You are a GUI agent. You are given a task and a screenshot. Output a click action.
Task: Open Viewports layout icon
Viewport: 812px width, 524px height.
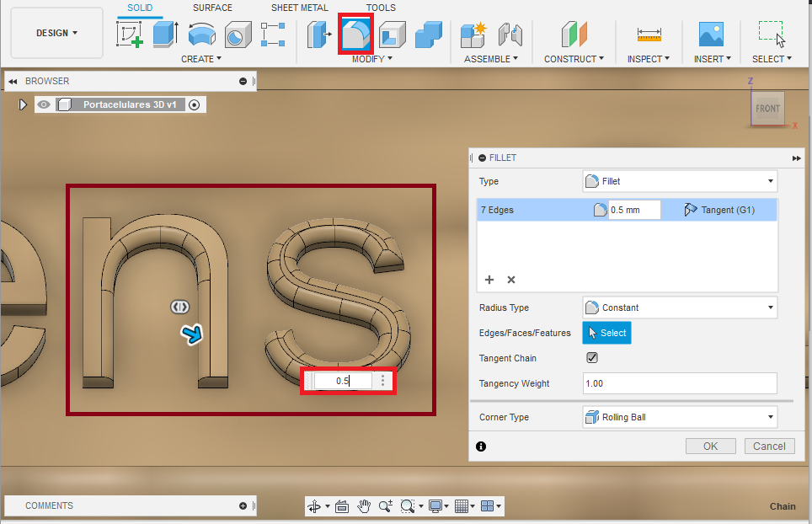coord(488,505)
